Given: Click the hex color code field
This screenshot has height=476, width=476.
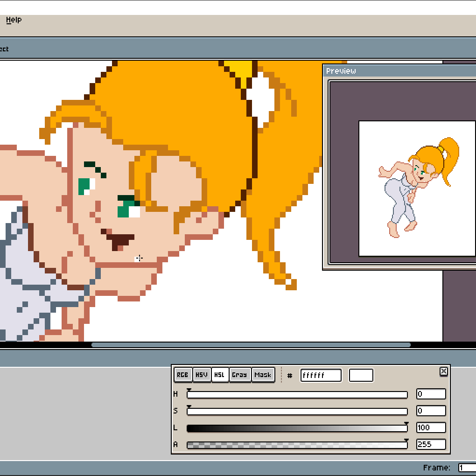Looking at the screenshot, I should 321,375.
